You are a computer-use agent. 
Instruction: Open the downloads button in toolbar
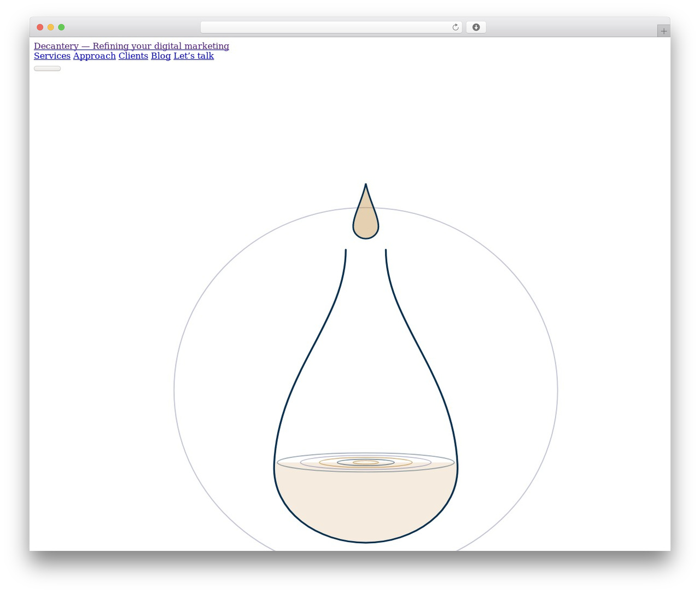(476, 27)
